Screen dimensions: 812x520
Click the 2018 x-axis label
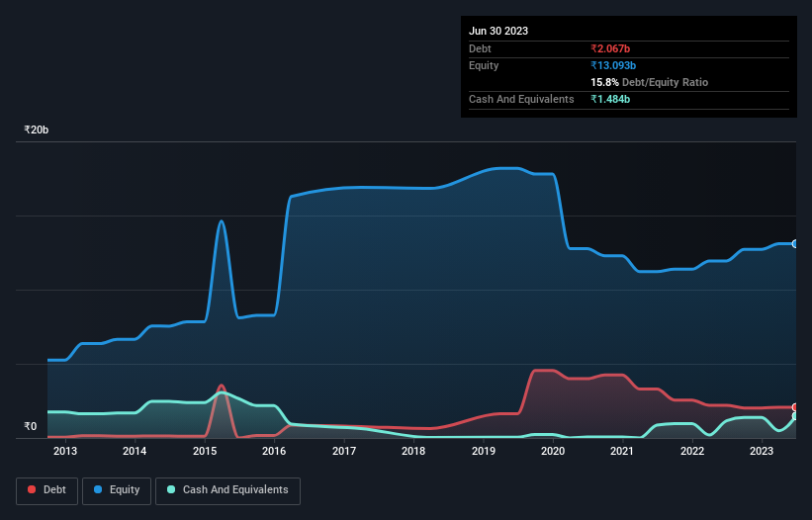pos(413,451)
